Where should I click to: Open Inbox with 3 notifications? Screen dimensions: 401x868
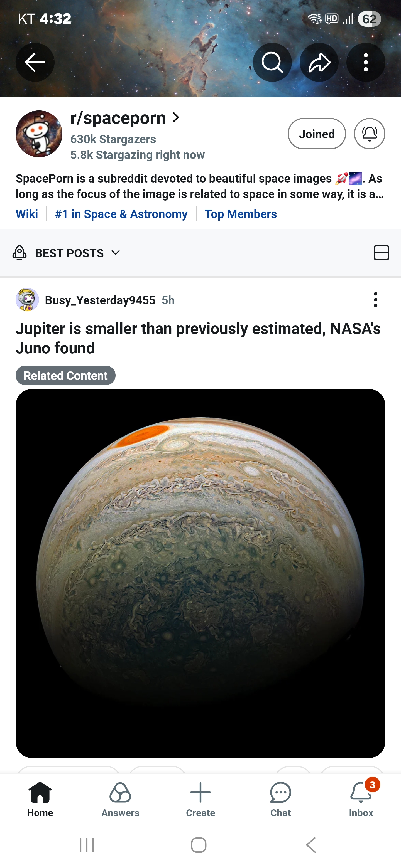pos(361,798)
